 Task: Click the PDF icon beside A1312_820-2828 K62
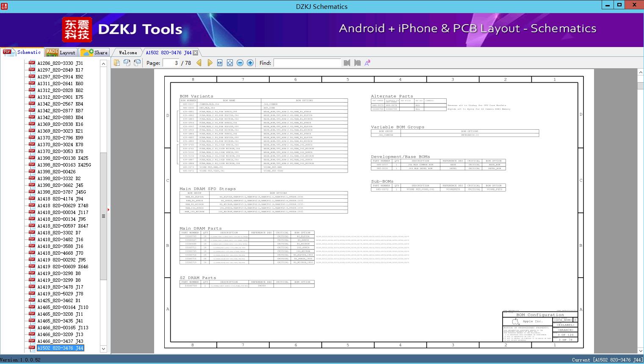click(x=32, y=90)
